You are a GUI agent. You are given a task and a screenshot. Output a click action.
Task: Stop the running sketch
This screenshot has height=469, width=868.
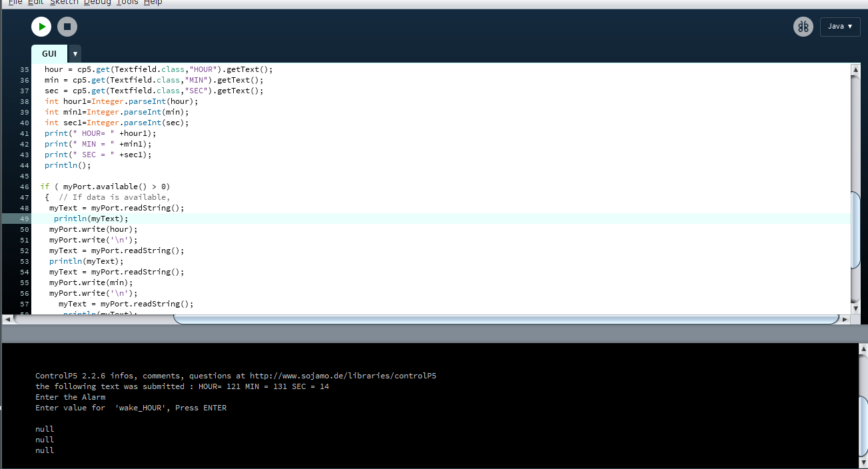click(67, 27)
